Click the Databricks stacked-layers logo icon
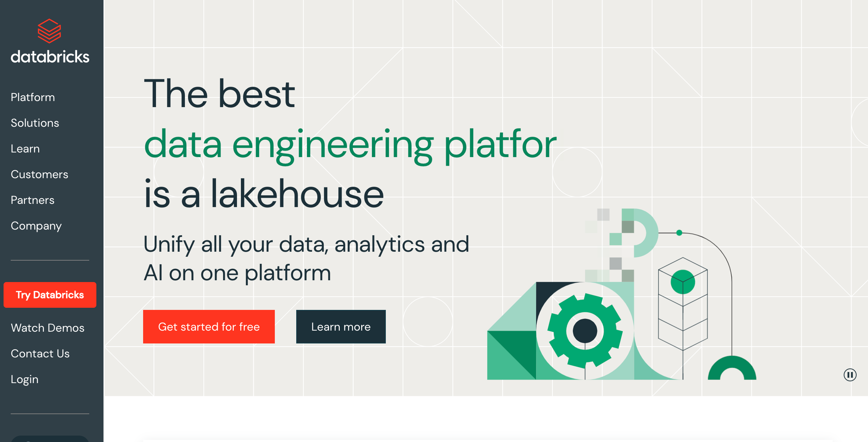The height and width of the screenshot is (442, 868). click(49, 31)
